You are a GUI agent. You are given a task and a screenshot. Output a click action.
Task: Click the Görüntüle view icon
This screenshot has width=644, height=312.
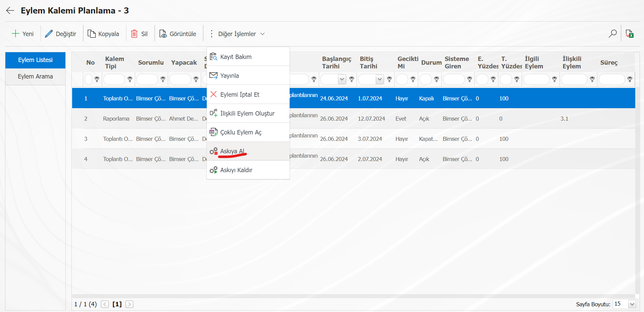[163, 34]
